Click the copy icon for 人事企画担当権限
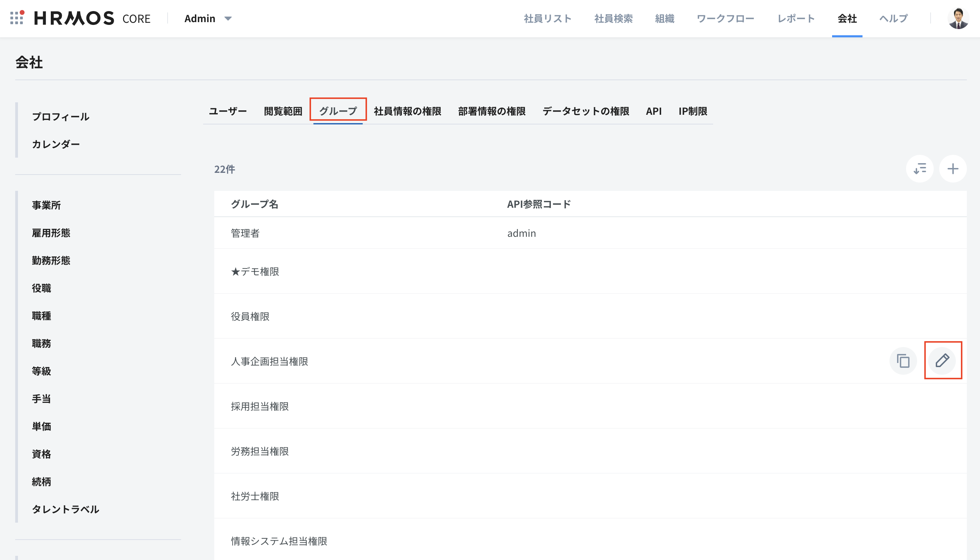The image size is (980, 560). 903,361
